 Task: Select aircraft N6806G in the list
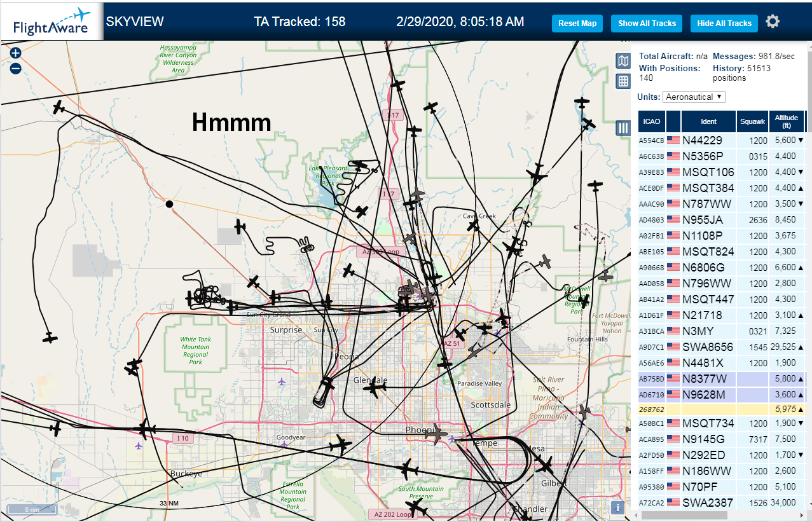(x=722, y=268)
